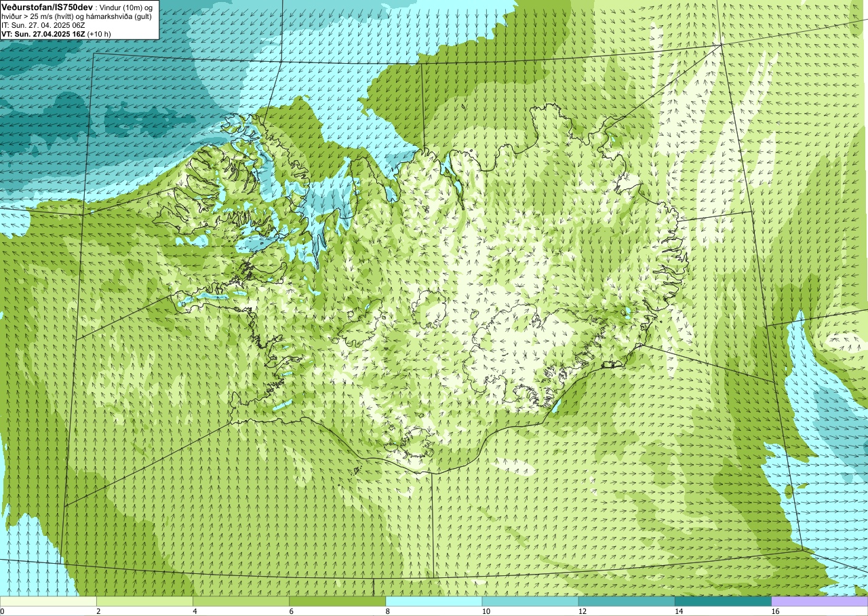Viewport: 868px width, 616px height.
Task: Click the legend scale label "0"
Action: [2, 611]
